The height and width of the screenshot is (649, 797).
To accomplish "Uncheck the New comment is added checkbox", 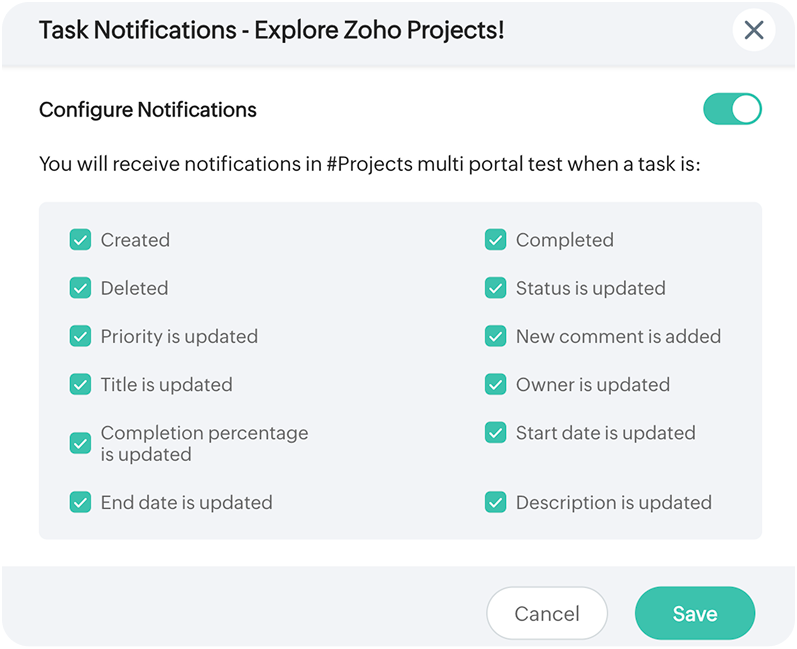I will click(495, 337).
